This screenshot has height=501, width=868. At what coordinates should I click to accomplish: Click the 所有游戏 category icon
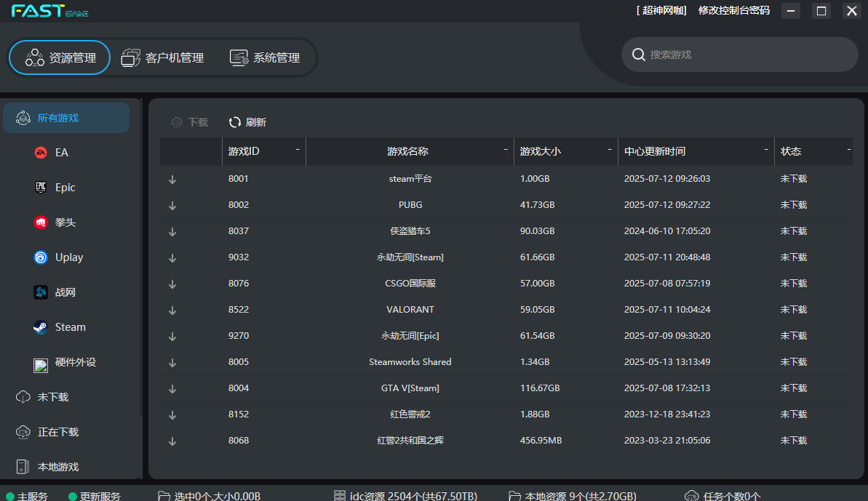tap(23, 118)
